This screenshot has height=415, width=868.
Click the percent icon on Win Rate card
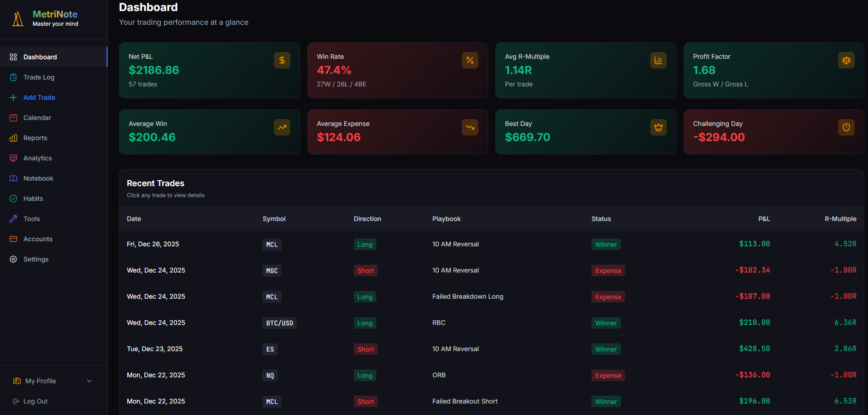tap(470, 60)
